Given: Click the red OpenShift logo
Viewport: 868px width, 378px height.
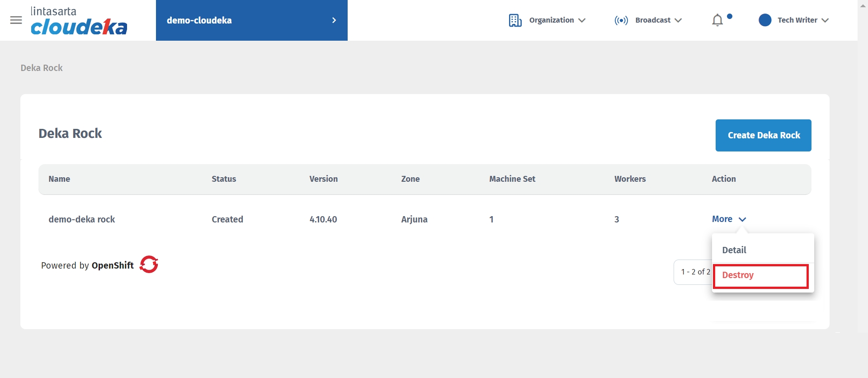Looking at the screenshot, I should click(149, 265).
